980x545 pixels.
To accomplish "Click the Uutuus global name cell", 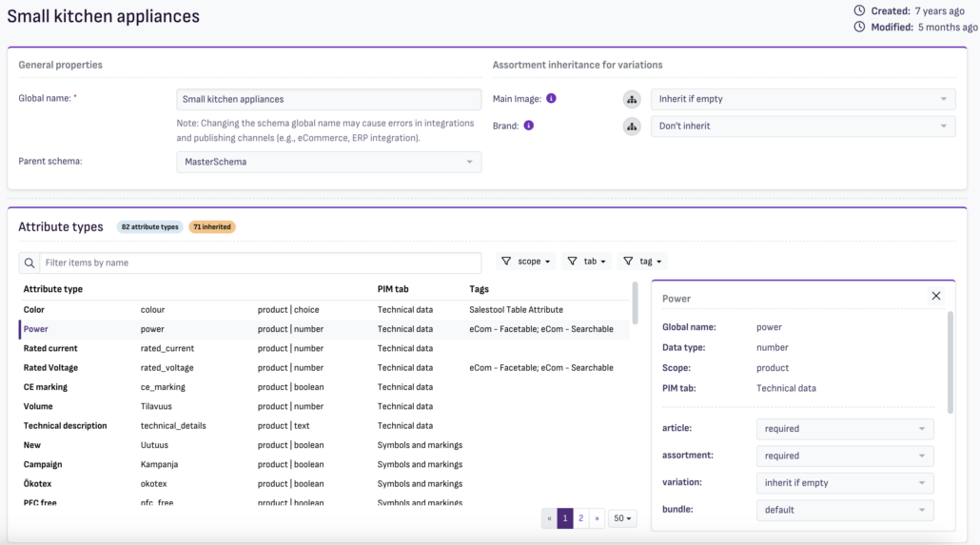I will point(154,446).
